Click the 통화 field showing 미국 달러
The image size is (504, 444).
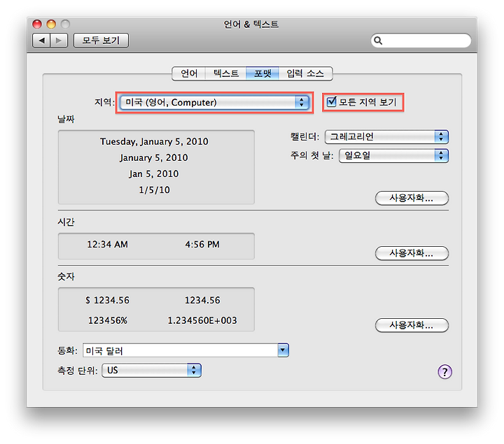pos(181,350)
